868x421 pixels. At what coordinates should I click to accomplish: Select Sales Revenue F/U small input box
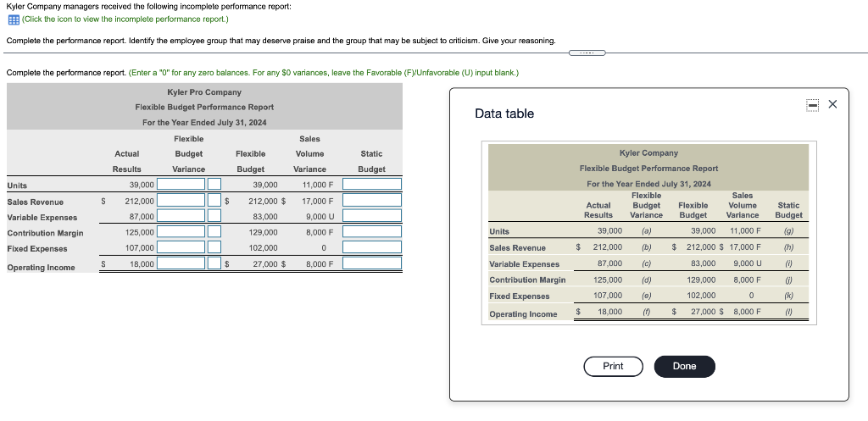click(x=214, y=200)
